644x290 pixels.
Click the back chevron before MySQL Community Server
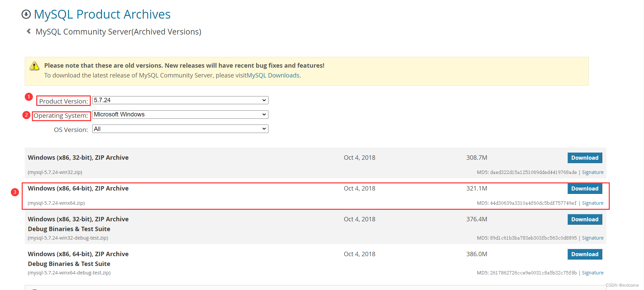(x=29, y=31)
